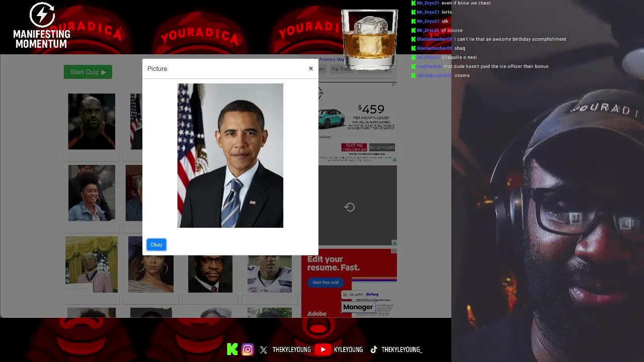Click the whiskey glass overlay image
This screenshot has width=644, height=362.
[370, 39]
